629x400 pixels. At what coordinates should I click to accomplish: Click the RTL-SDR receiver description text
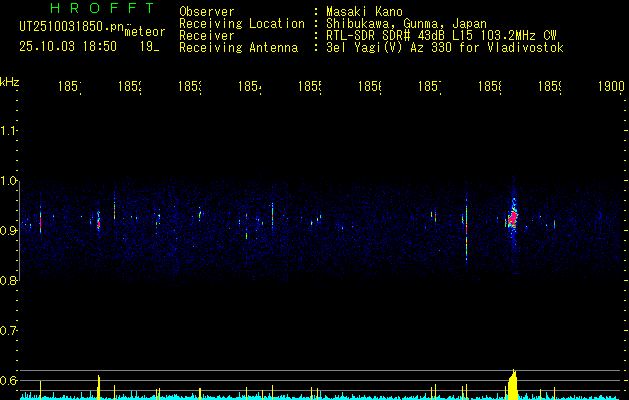[x=441, y=36]
